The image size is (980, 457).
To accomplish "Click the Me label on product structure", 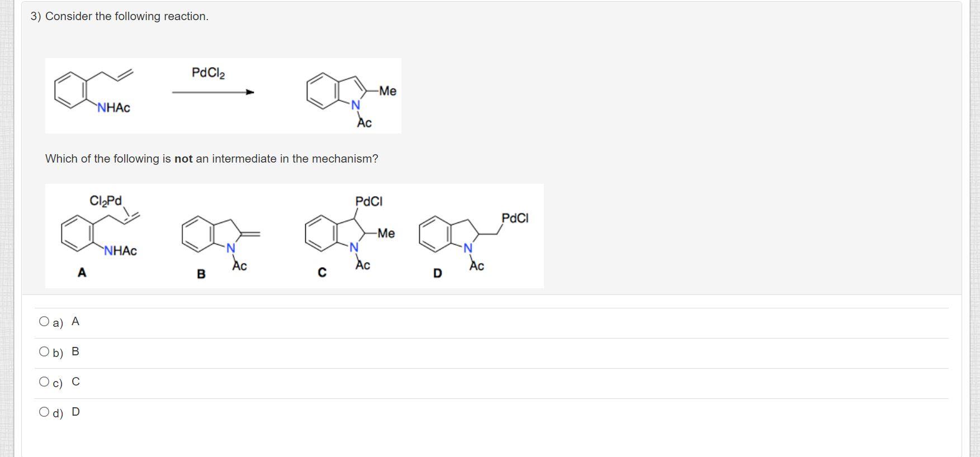I will coord(387,90).
